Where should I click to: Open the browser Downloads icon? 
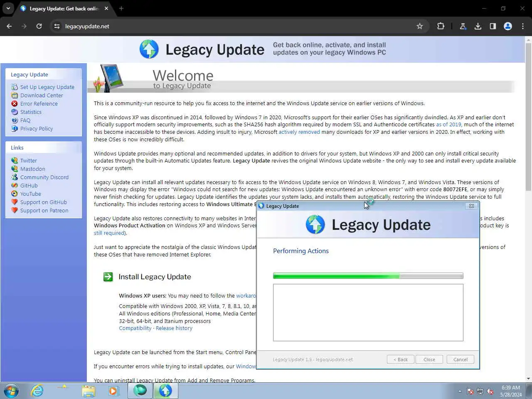(x=478, y=26)
